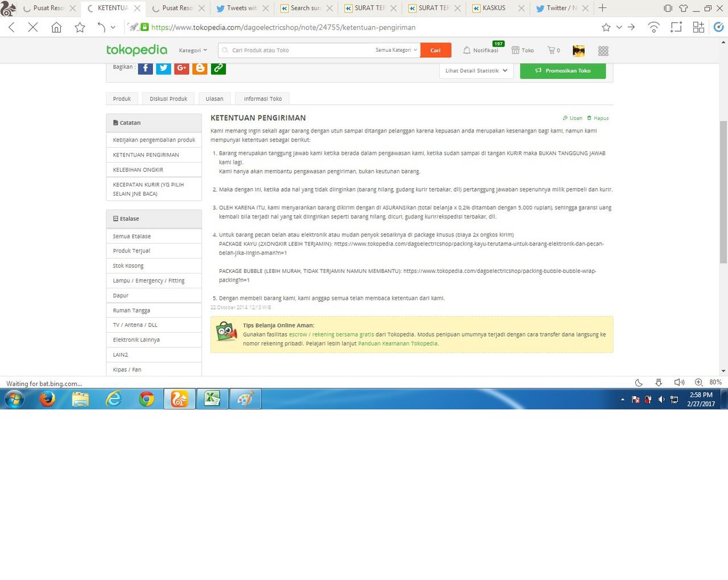Open Panduan Keamanan Tokopedia link

click(x=398, y=343)
